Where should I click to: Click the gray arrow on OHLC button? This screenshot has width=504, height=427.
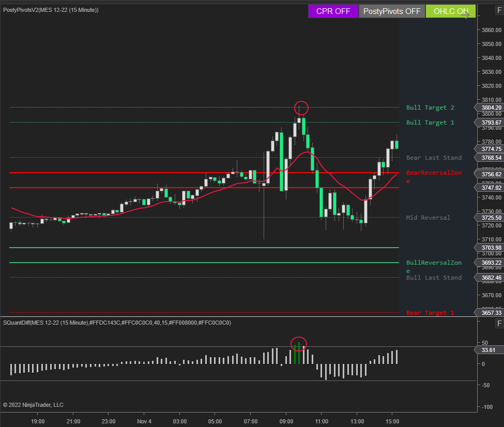click(x=466, y=15)
